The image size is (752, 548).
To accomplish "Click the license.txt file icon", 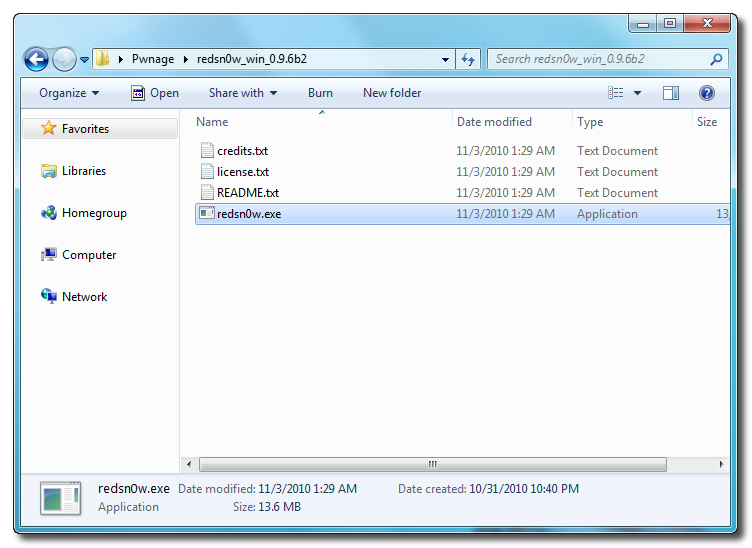I will (x=207, y=172).
